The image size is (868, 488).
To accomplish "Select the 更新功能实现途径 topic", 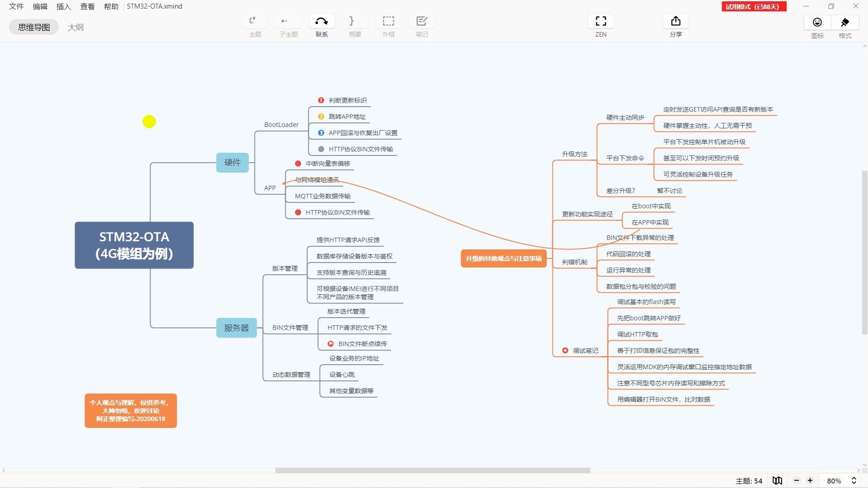I will click(x=587, y=214).
